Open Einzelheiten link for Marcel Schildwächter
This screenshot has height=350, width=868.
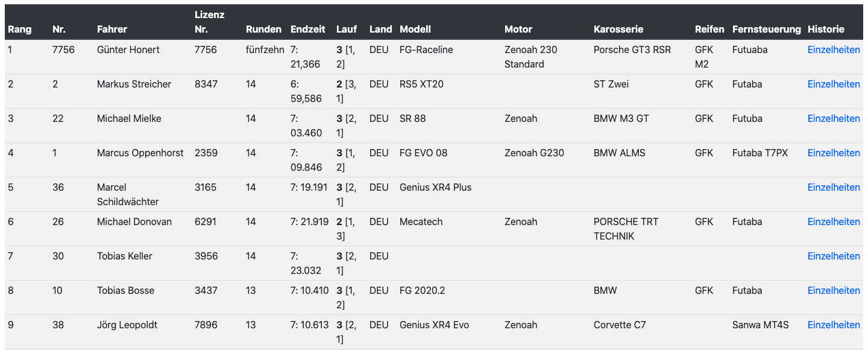click(x=834, y=188)
